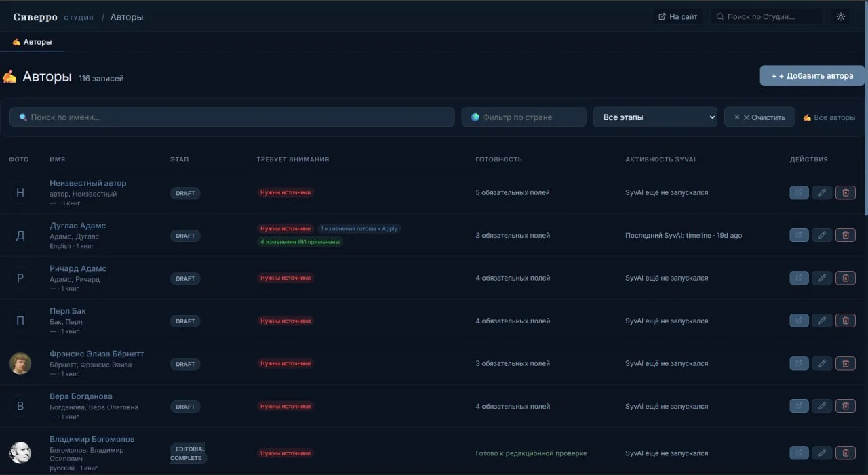Open the Сиверро студия home logo

tap(54, 17)
